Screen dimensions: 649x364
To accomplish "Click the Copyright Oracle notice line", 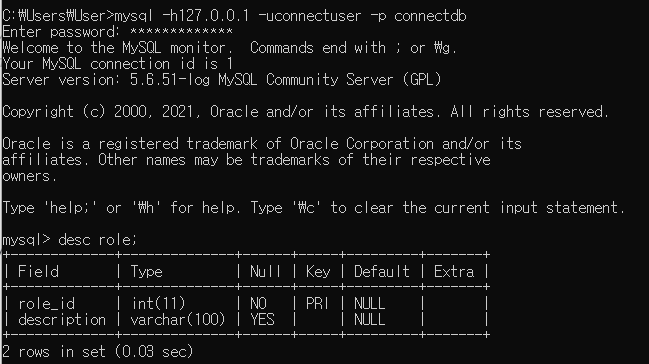I will coord(305,112).
